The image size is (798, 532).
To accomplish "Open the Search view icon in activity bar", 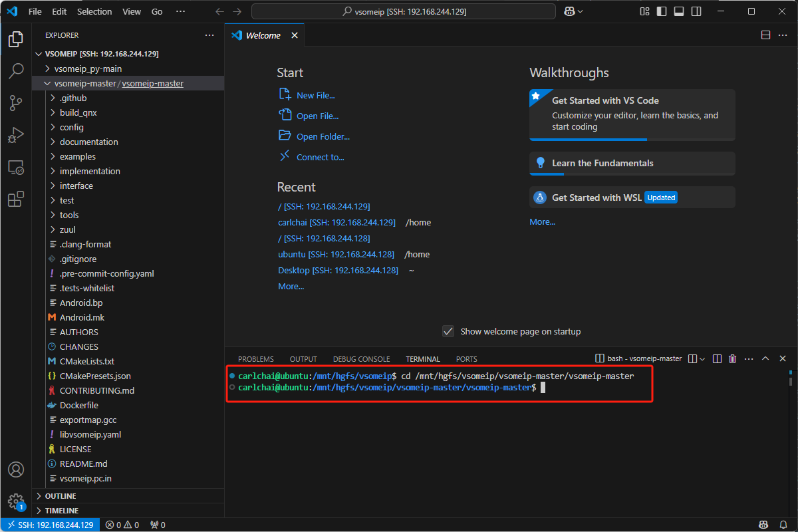I will point(16,71).
